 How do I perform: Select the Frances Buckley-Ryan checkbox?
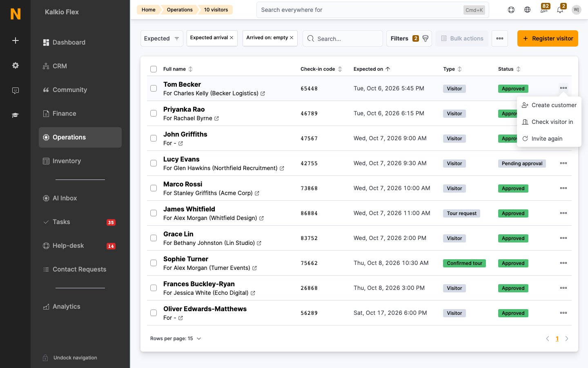pos(154,288)
